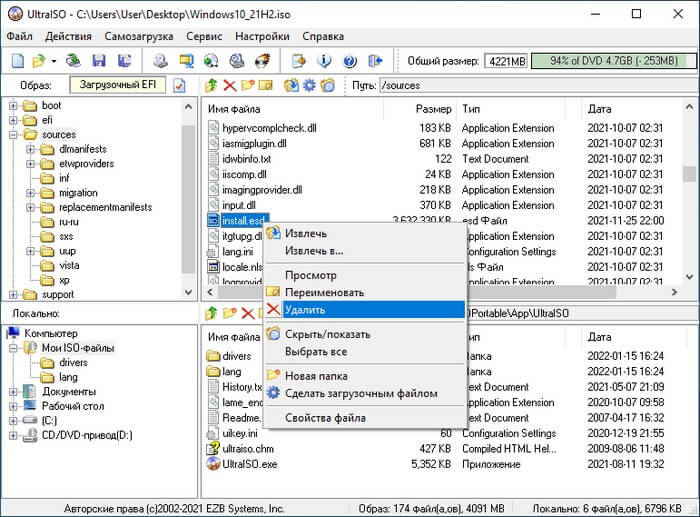Click the green Up folder arrow beside the image label
The width and height of the screenshot is (700, 517).
(x=211, y=86)
